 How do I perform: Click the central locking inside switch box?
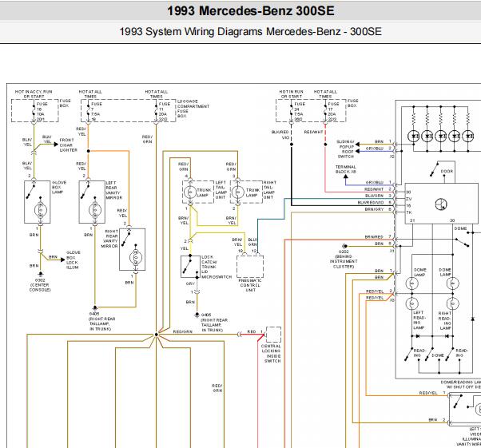click(x=273, y=335)
